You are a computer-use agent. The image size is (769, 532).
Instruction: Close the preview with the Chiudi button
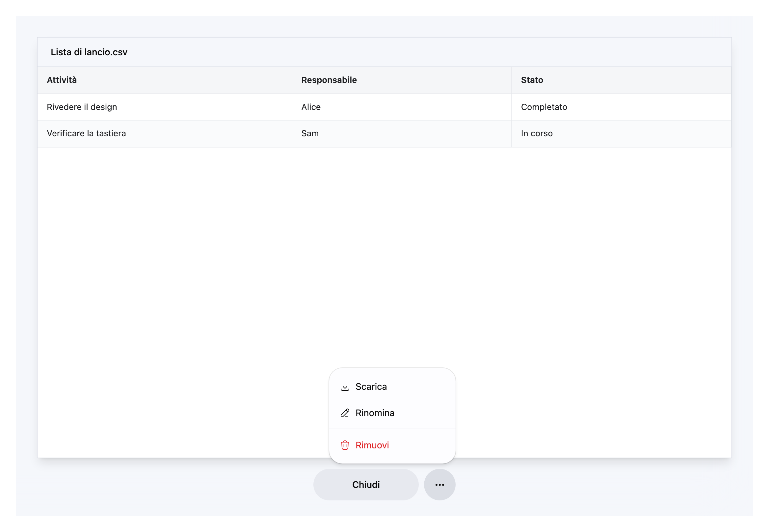click(x=366, y=485)
